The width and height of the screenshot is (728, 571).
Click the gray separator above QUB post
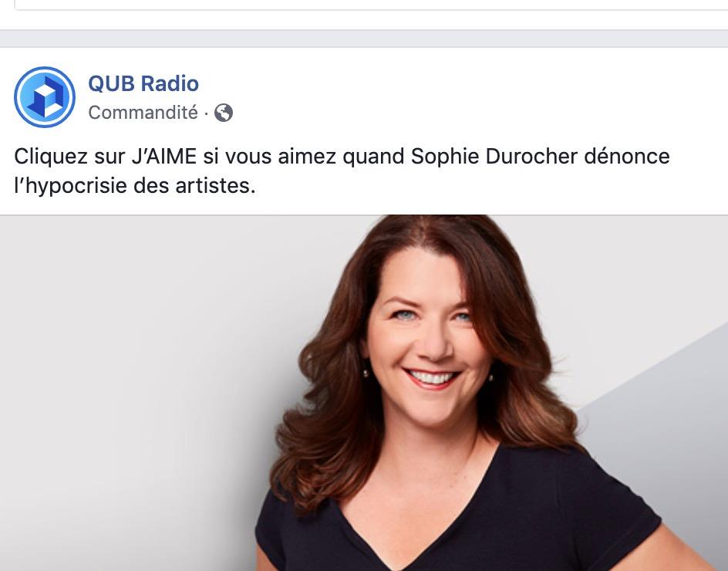(x=364, y=39)
